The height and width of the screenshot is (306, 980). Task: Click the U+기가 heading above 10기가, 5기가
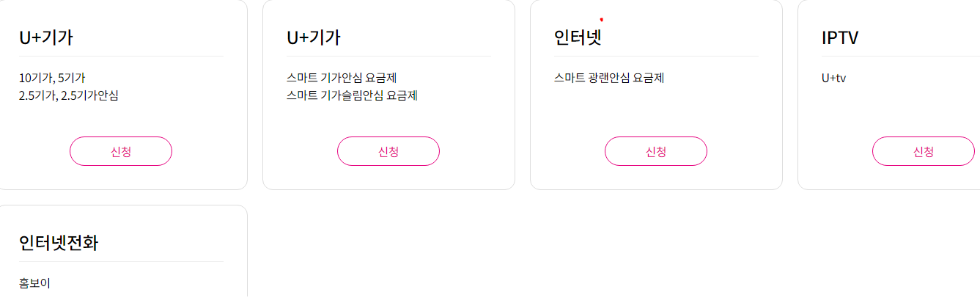click(46, 37)
